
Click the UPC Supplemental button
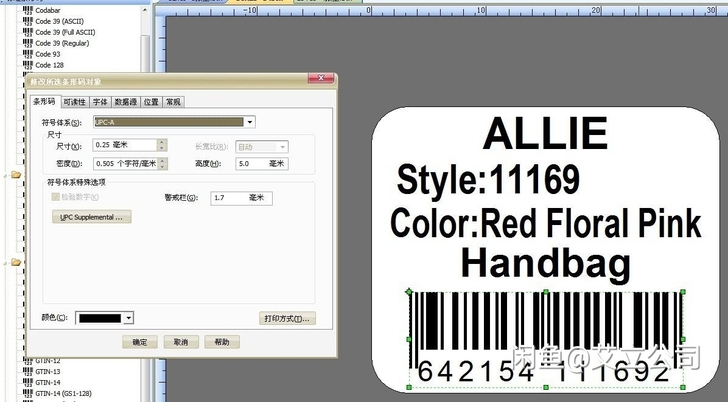point(91,217)
